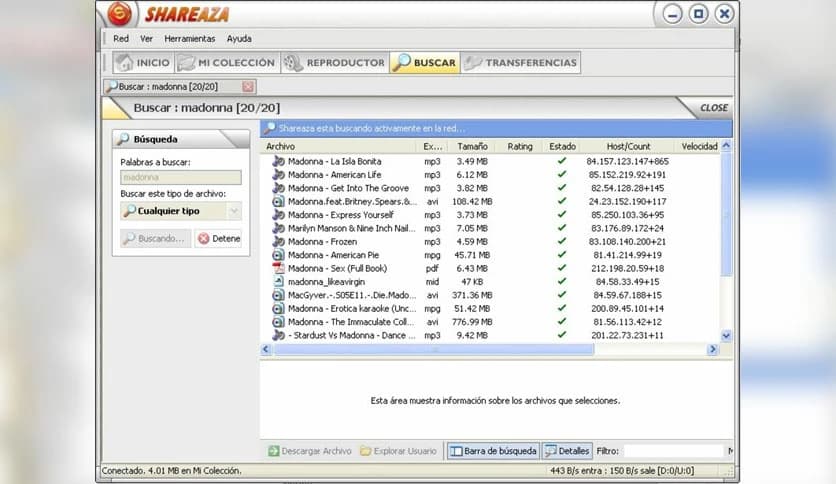
Task: Open the Red menu
Action: coord(120,39)
